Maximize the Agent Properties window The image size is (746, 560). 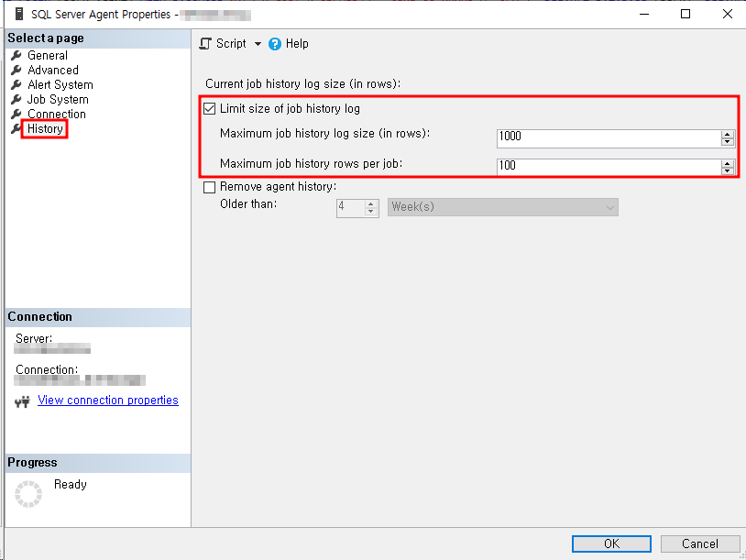686,15
